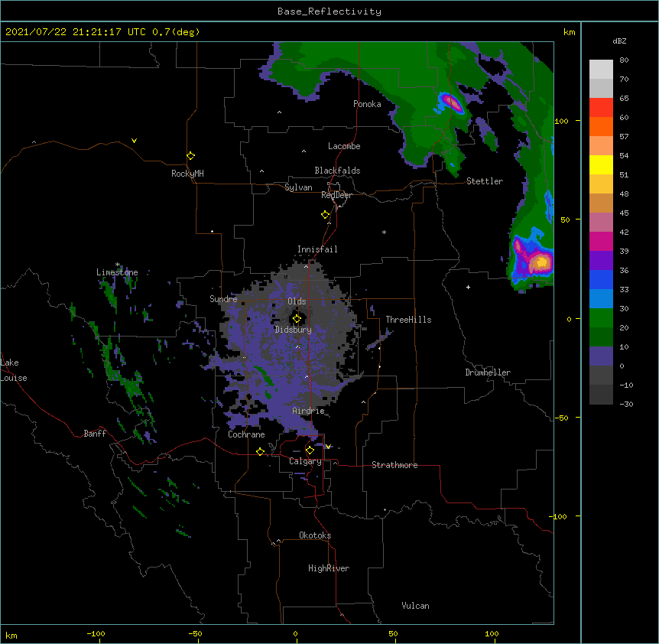Screen dimensions: 659x644
Task: Pick the orange 57-60 dBZ legend swatch
Action: click(601, 126)
